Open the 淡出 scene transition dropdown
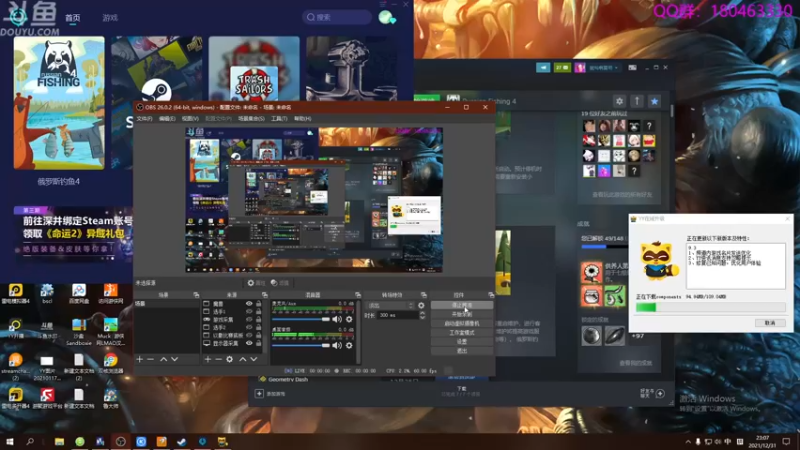Image resolution: width=800 pixels, height=450 pixels. click(390, 306)
